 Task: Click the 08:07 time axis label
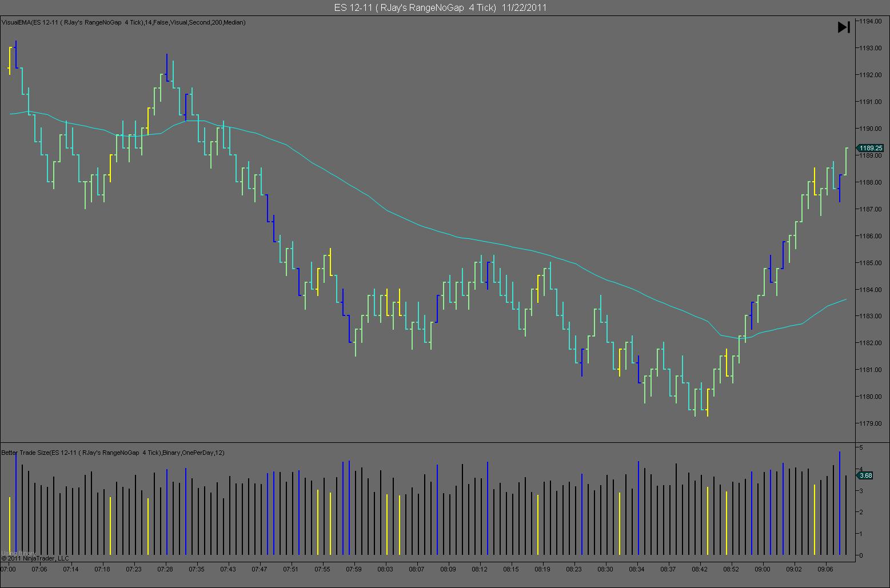[417, 569]
